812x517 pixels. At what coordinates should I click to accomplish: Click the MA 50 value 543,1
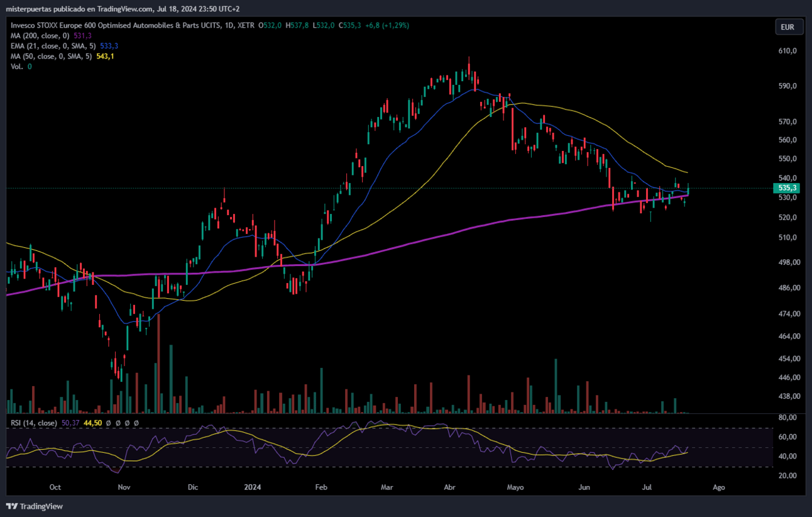(x=105, y=56)
